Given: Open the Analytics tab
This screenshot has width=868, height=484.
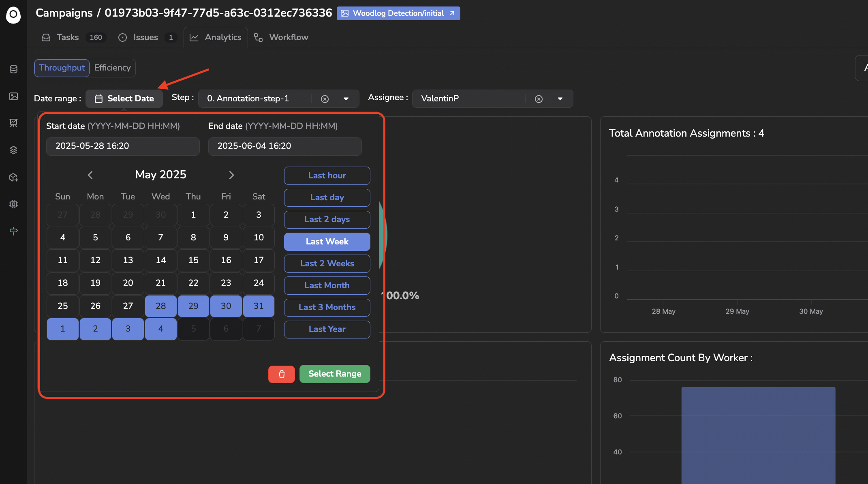Looking at the screenshot, I should tap(216, 37).
